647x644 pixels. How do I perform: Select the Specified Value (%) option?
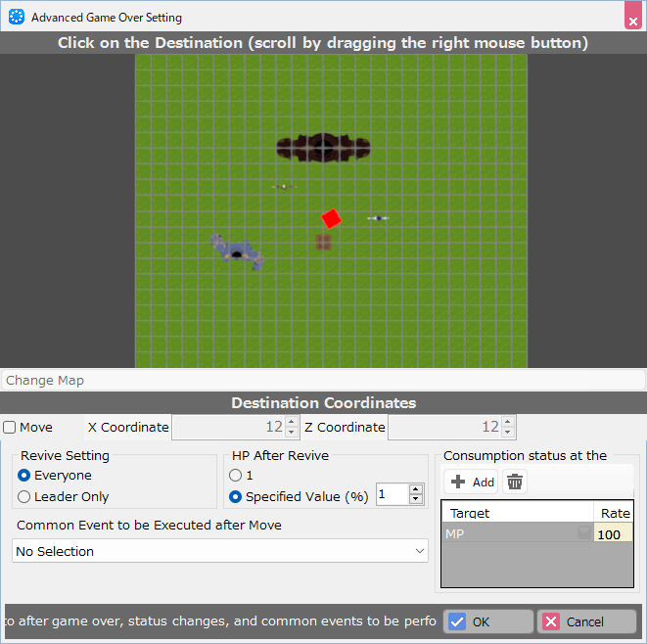[x=235, y=496]
